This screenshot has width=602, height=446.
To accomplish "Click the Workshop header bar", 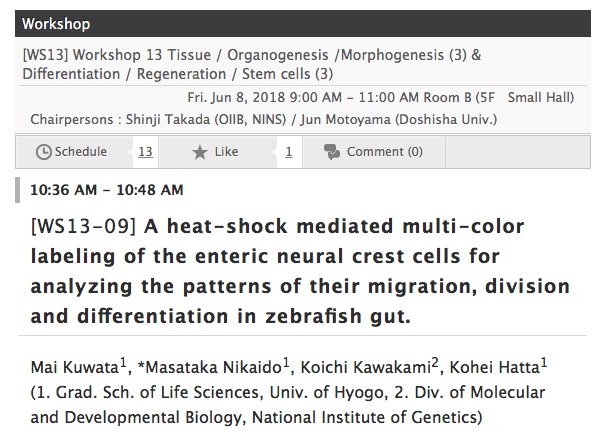I will pyautogui.click(x=301, y=22).
